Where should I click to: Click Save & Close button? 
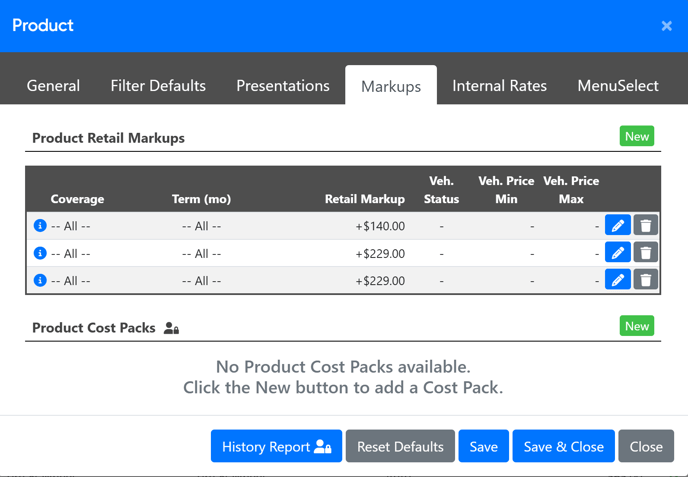563,446
